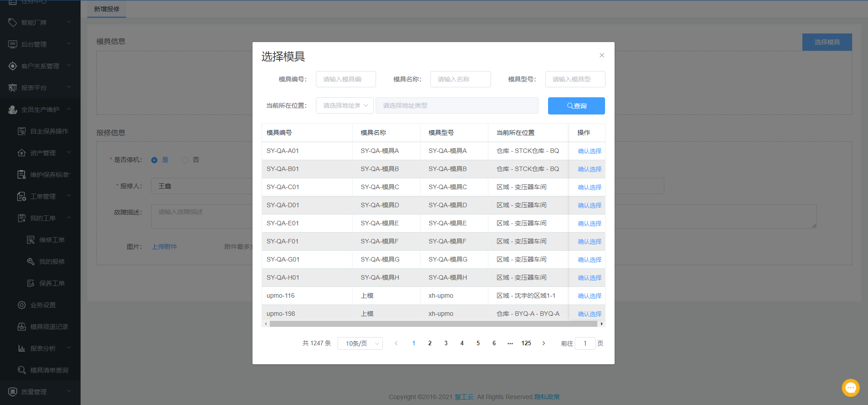868x405 pixels.
Task: Click the chat support bubble icon
Action: [x=850, y=388]
